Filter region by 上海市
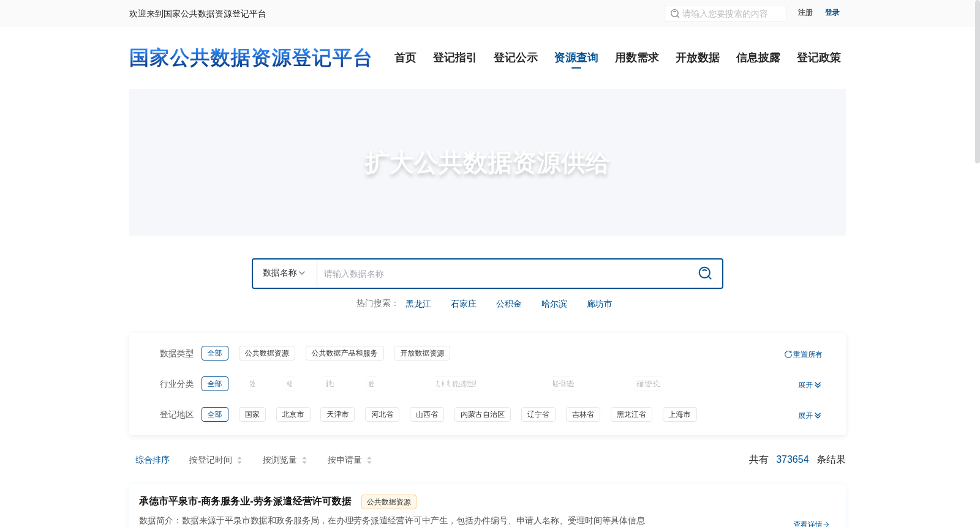The height and width of the screenshot is (527, 980). [680, 414]
